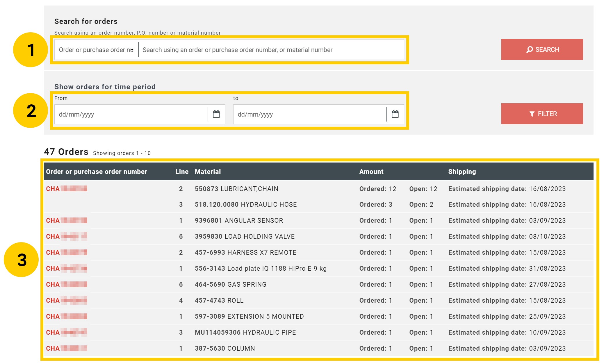Open order link for HYDRAULIC PIPE row

67,332
